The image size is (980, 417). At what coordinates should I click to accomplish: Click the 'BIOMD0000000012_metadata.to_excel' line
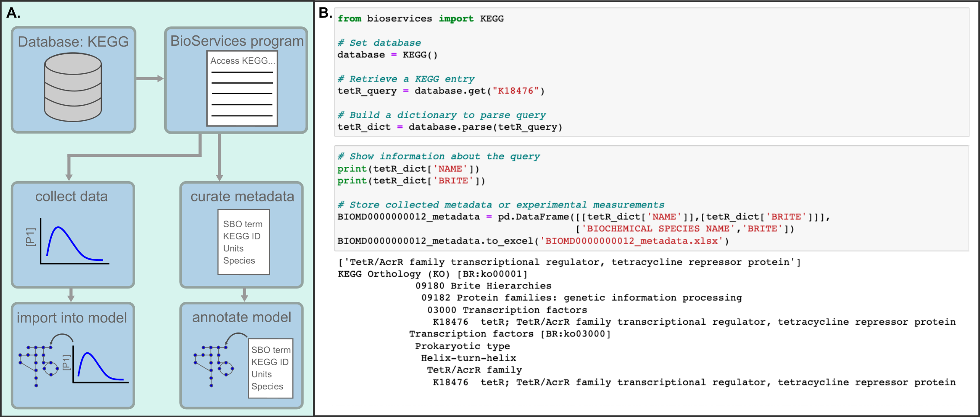coord(533,241)
